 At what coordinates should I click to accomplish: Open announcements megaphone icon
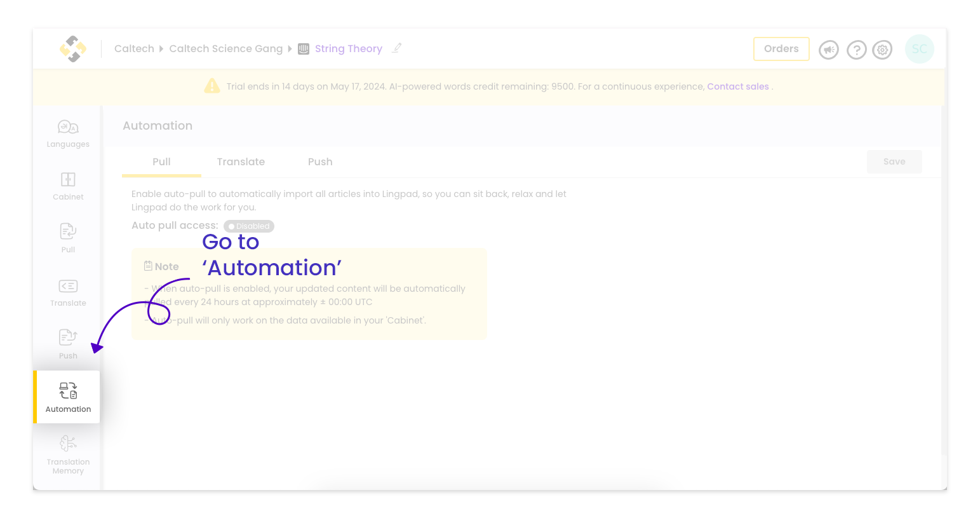[x=829, y=50]
